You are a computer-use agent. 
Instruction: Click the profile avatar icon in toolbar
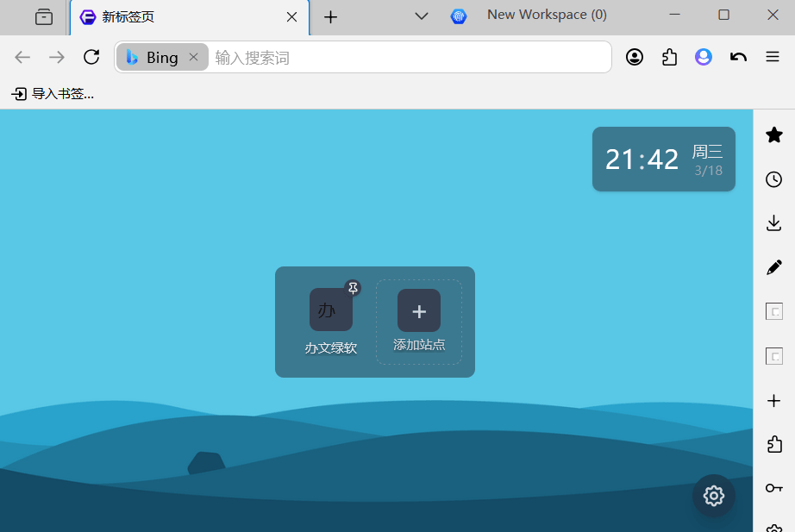(703, 56)
